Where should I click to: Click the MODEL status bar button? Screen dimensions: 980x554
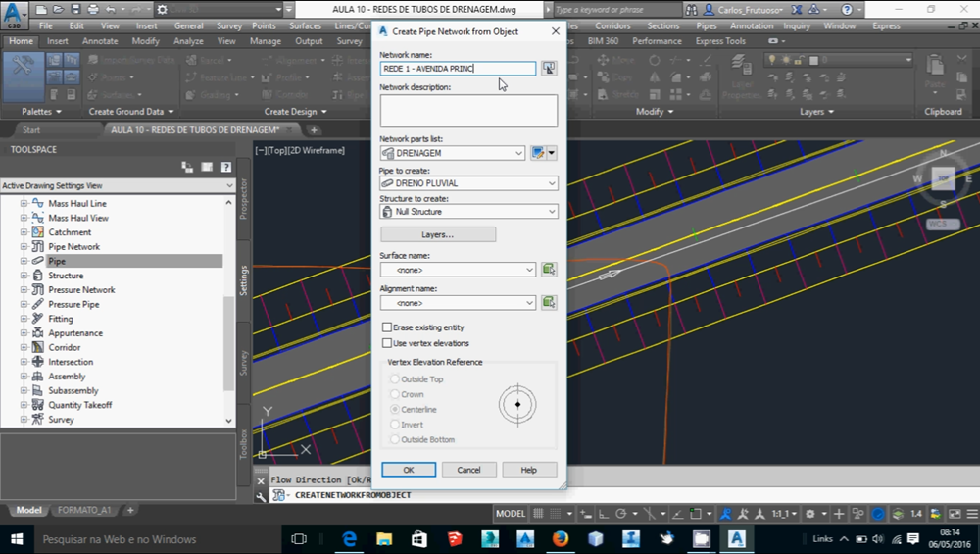click(511, 514)
